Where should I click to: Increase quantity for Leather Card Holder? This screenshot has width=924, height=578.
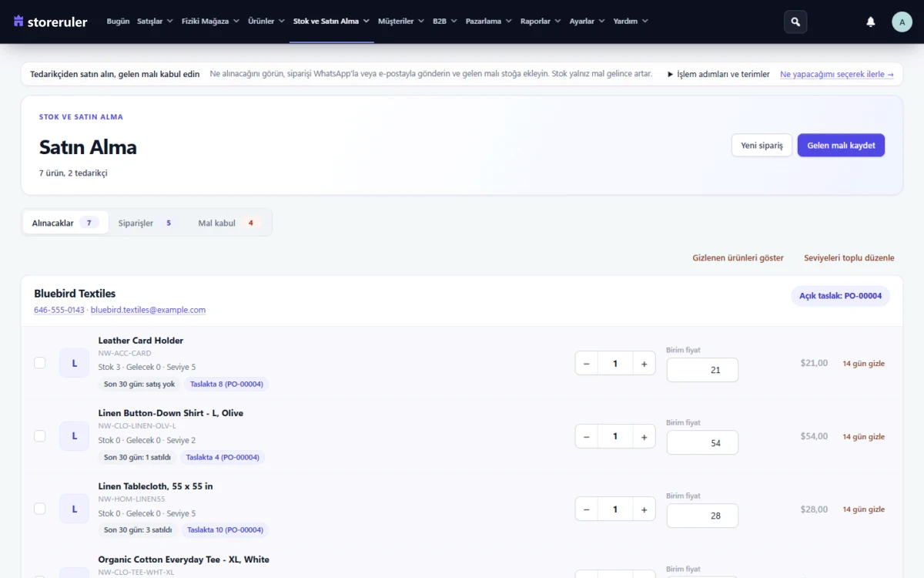644,363
